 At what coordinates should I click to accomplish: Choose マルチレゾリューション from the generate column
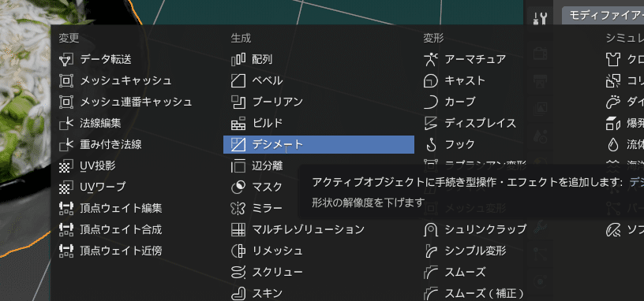308,229
